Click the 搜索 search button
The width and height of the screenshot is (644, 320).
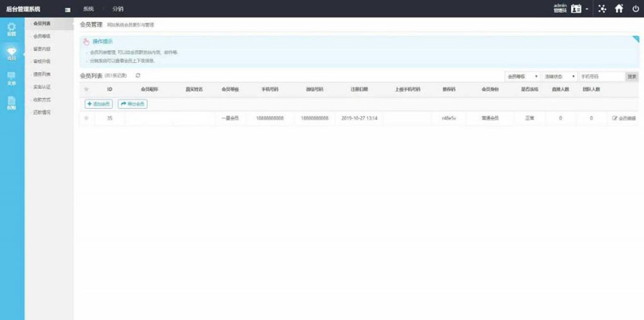pos(632,77)
